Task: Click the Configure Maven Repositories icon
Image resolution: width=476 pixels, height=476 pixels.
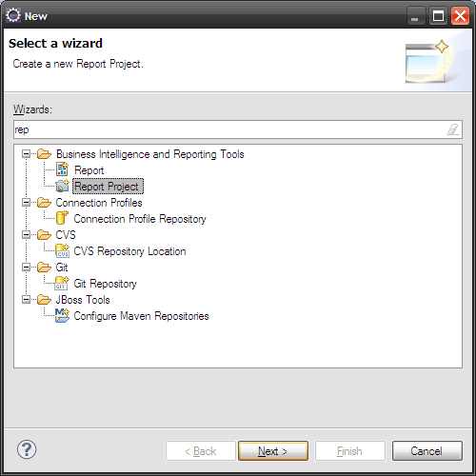Action: coord(62,315)
